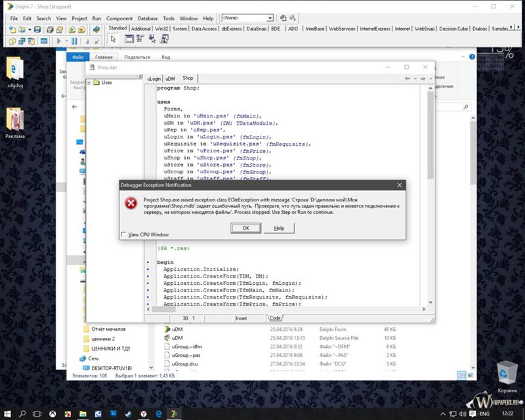This screenshot has width=525, height=420.
Task: Open the Project menu
Action: (x=79, y=18)
